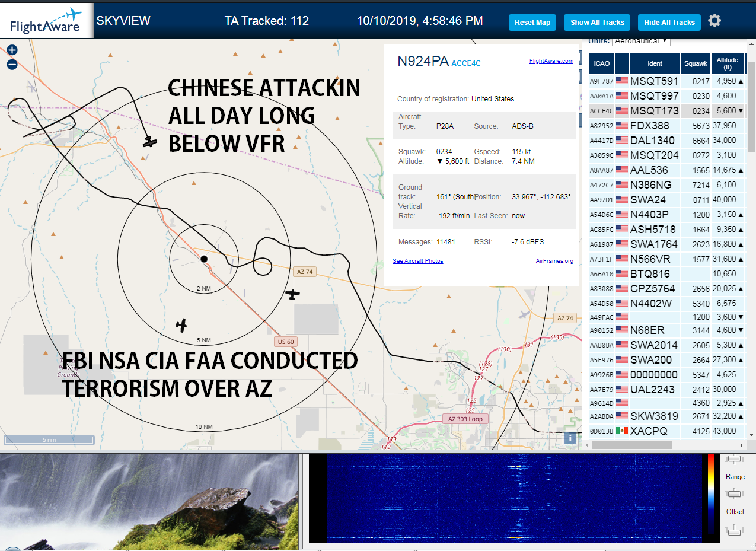Select the highlighted MSQT173 row
The height and width of the screenshot is (551, 756).
point(666,110)
